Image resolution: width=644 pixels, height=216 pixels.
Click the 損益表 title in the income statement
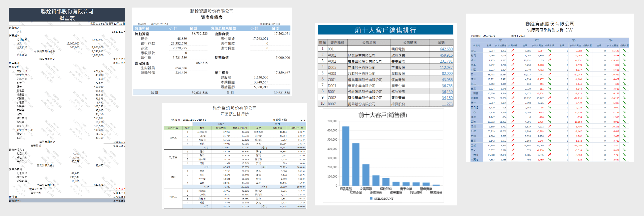point(67,18)
